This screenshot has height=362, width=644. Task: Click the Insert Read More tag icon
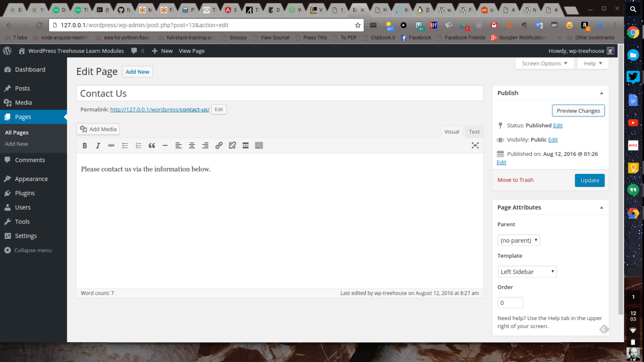click(246, 146)
